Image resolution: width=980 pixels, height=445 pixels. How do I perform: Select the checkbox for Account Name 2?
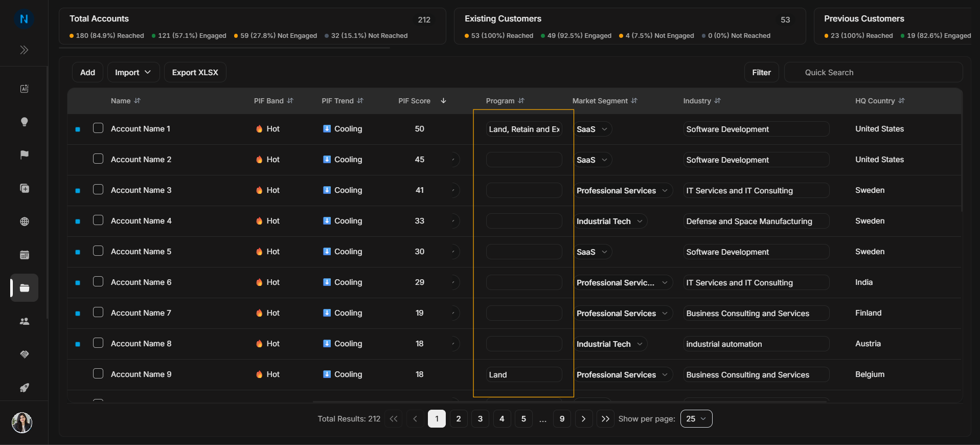(98, 159)
